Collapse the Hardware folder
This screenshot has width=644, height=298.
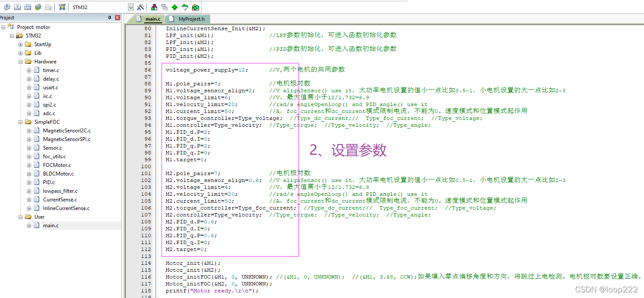point(20,62)
